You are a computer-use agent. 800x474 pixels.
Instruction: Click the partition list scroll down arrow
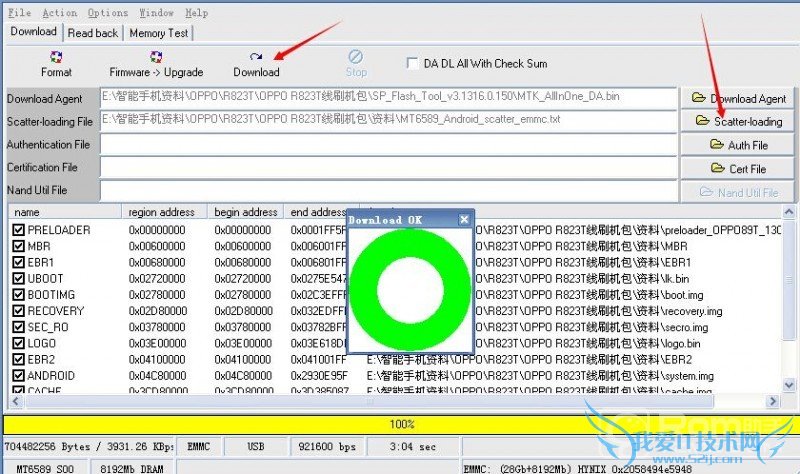click(789, 385)
